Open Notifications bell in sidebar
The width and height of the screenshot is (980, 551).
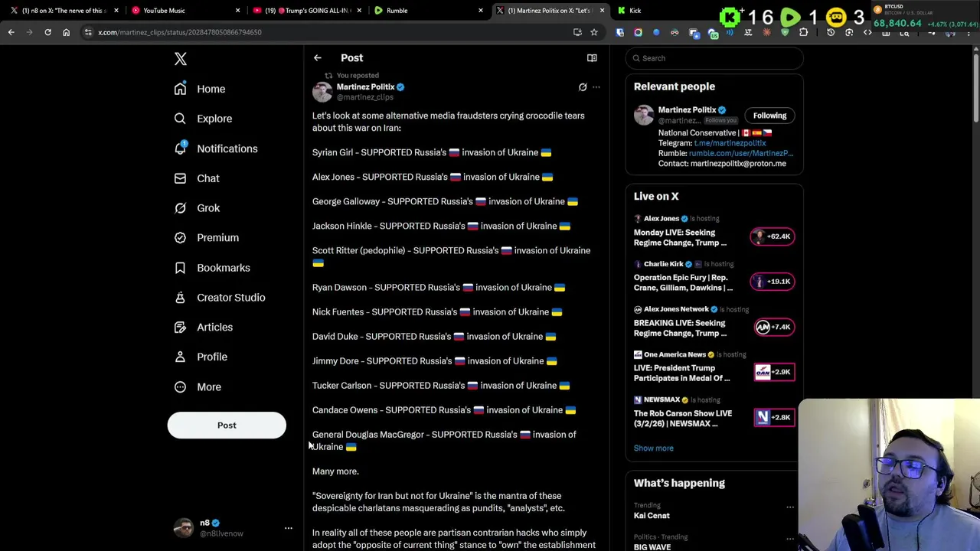point(180,148)
